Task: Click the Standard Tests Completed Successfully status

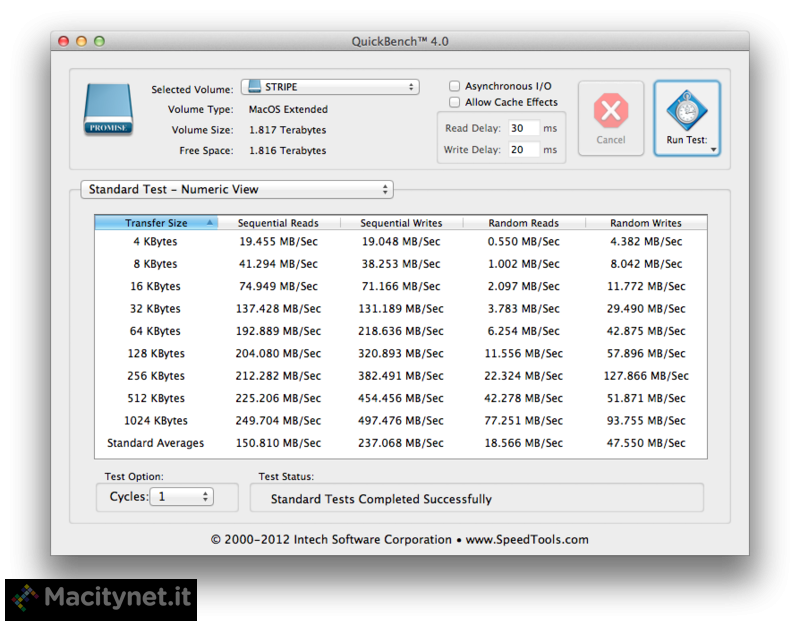Action: 381,499
